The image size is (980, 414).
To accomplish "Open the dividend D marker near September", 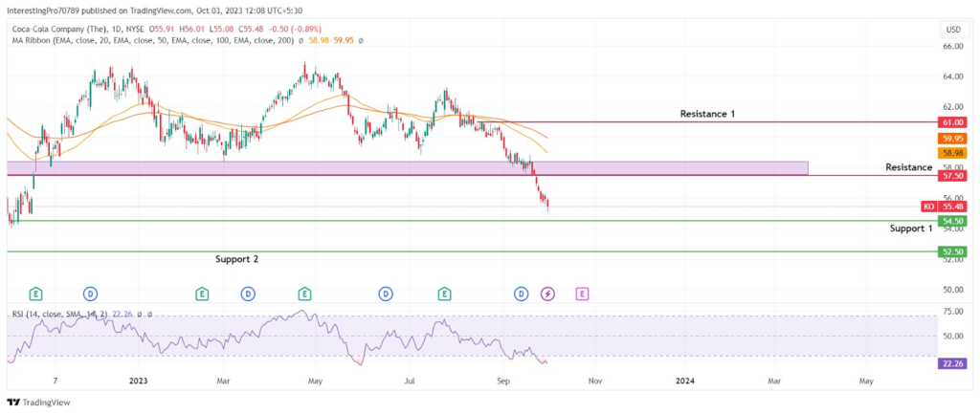I will click(521, 294).
